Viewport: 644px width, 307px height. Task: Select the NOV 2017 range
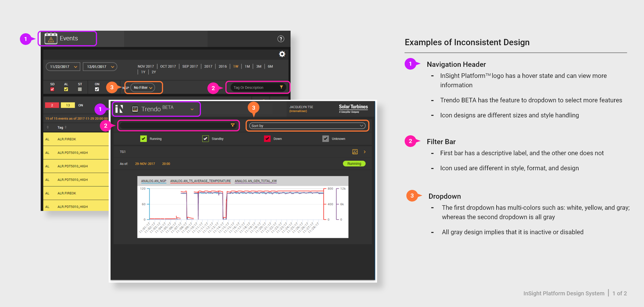146,66
